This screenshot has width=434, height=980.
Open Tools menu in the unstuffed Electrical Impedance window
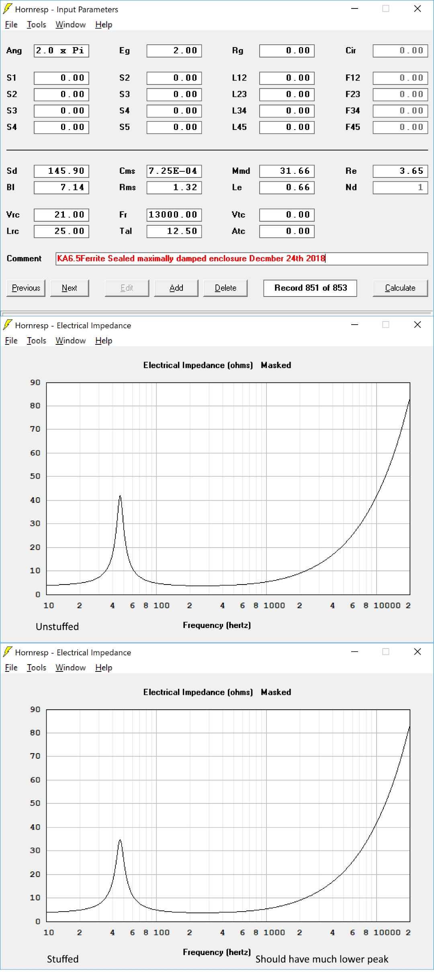coord(37,341)
